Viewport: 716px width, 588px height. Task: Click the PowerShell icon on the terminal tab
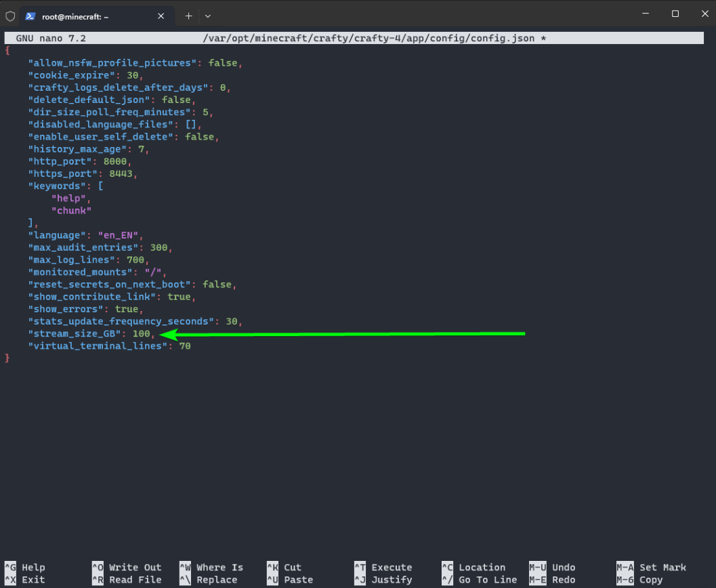[30, 15]
